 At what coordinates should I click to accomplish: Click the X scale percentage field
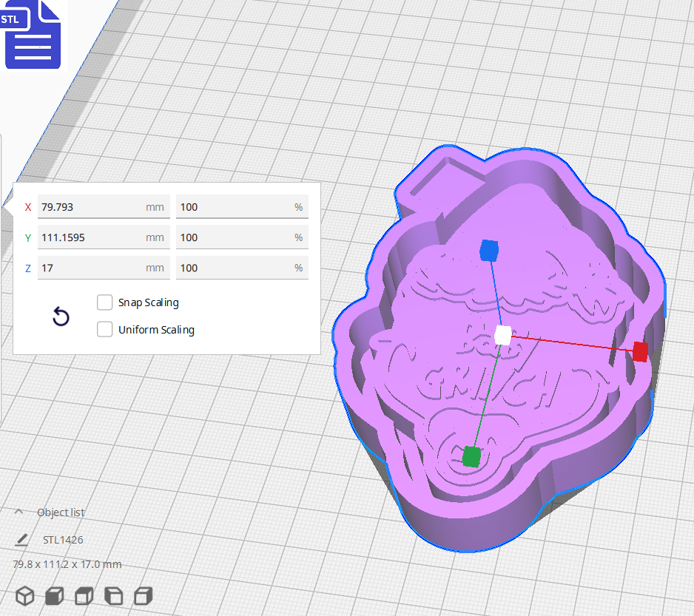tap(237, 207)
